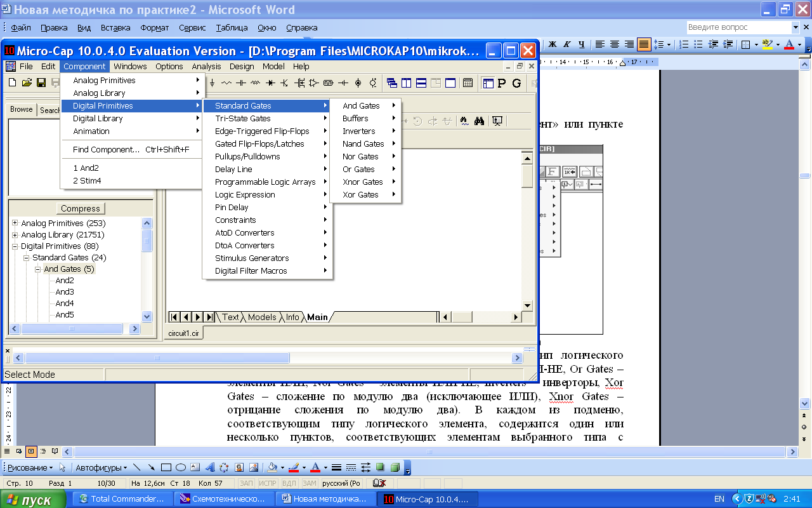The height and width of the screenshot is (508, 812).
Task: Apply fill color bucket in Drawing toolbar
Action: tap(272, 467)
